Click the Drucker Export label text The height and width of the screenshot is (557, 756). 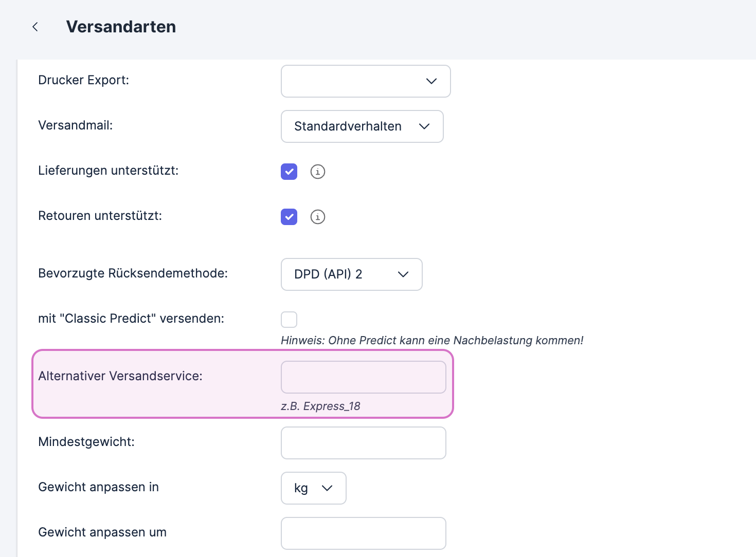tap(83, 80)
